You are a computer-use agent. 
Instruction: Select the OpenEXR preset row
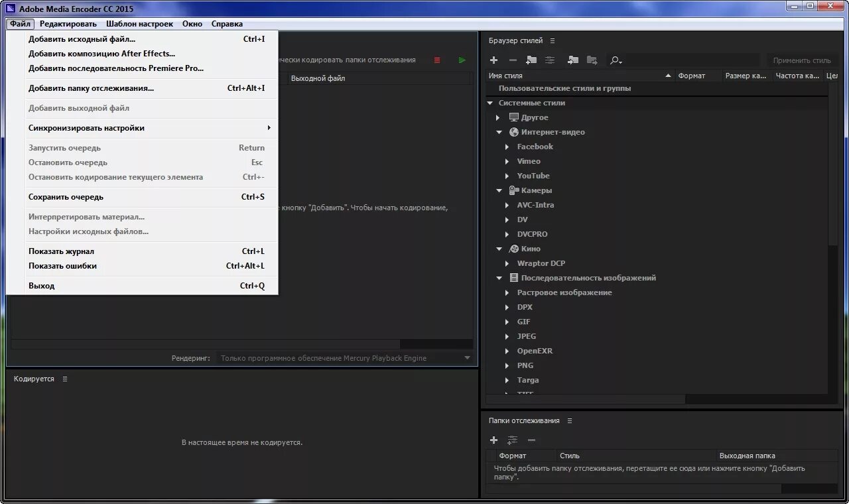coord(535,351)
